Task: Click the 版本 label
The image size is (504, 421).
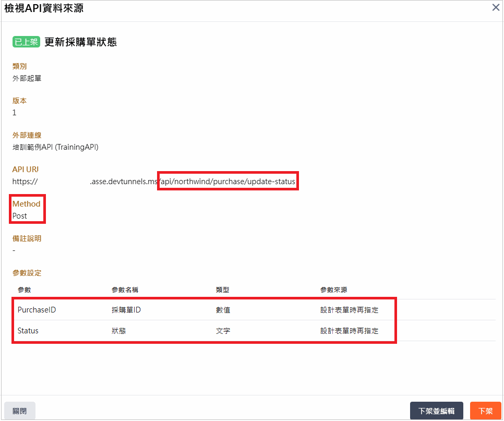Action: coord(20,101)
